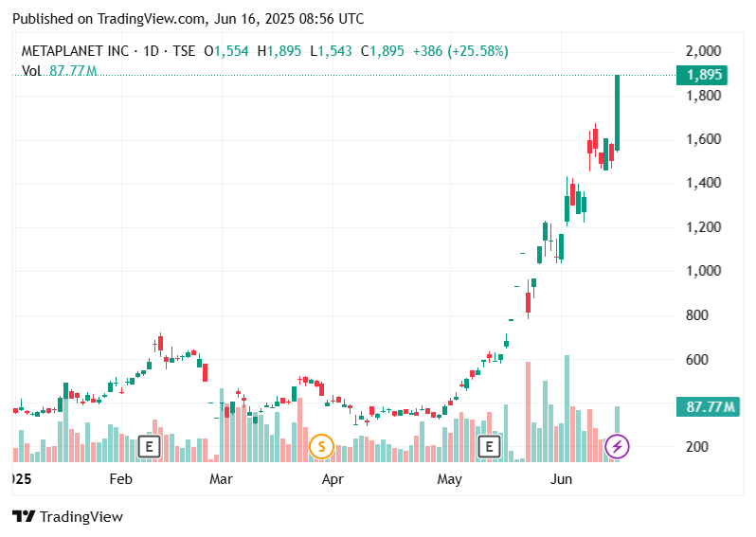The width and height of the screenshot is (756, 537).
Task: Click the orange stock split S marker
Action: tap(321, 446)
